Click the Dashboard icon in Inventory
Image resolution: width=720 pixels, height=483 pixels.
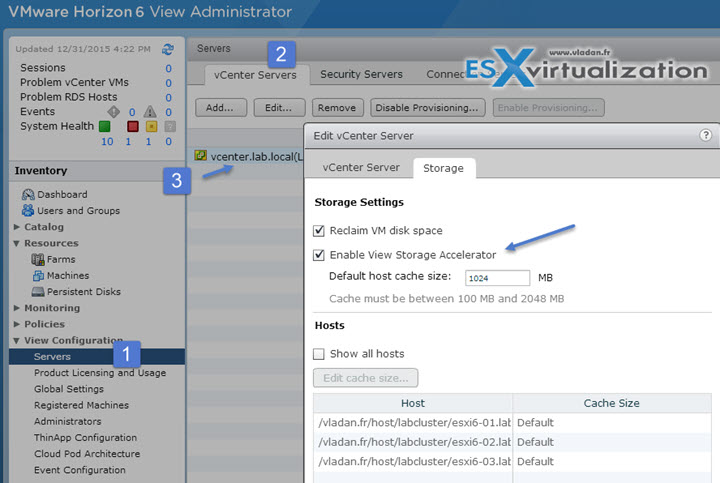(x=28, y=194)
